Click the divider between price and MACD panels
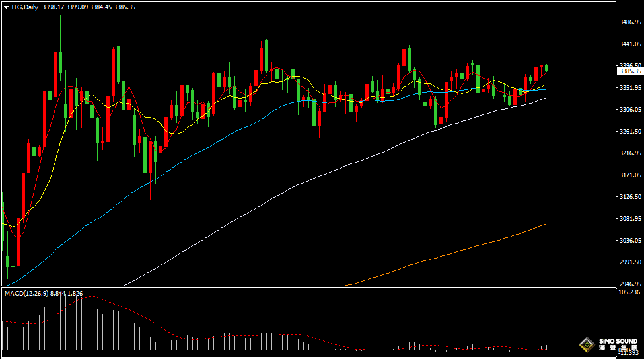The image size is (644, 359). click(309, 287)
